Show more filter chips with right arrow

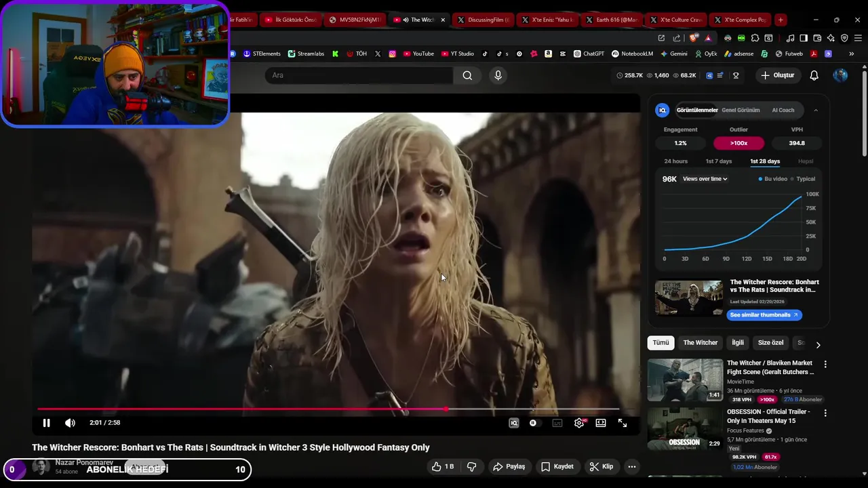point(818,344)
